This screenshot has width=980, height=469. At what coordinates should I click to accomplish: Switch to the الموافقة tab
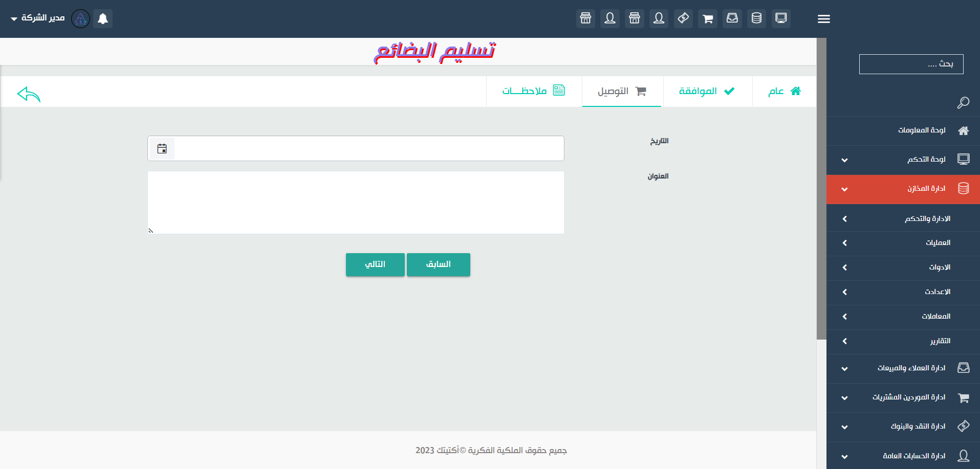pyautogui.click(x=707, y=91)
